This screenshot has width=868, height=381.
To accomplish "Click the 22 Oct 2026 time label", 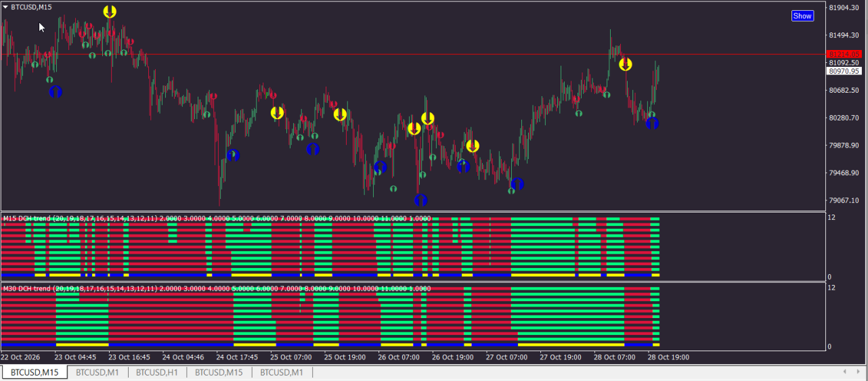I will click(20, 357).
